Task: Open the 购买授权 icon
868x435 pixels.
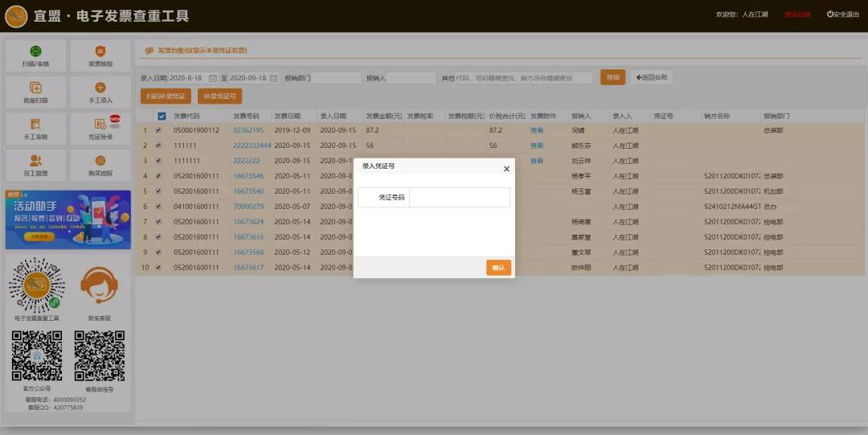Action: click(x=100, y=164)
